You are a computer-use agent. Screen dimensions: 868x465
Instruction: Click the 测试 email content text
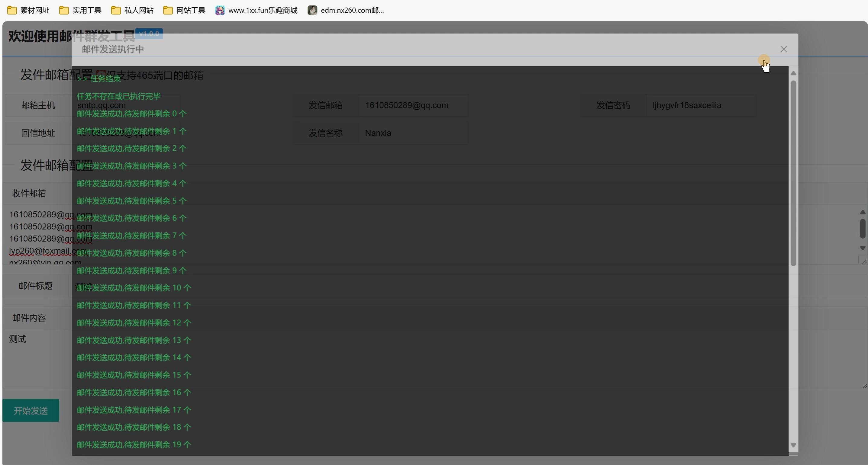pyautogui.click(x=18, y=339)
